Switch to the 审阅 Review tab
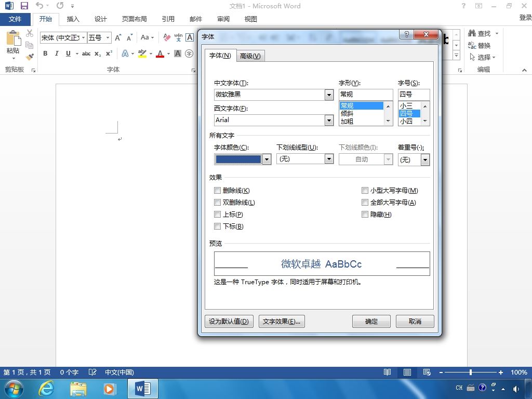 (223, 19)
